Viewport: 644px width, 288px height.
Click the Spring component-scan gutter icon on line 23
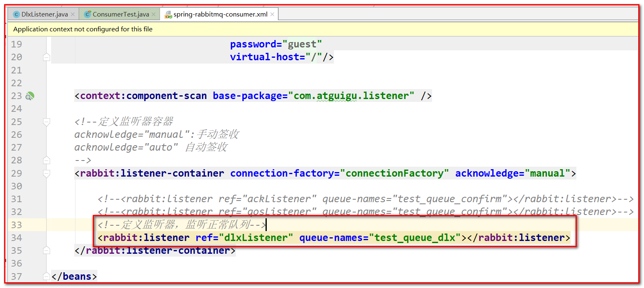[x=30, y=96]
